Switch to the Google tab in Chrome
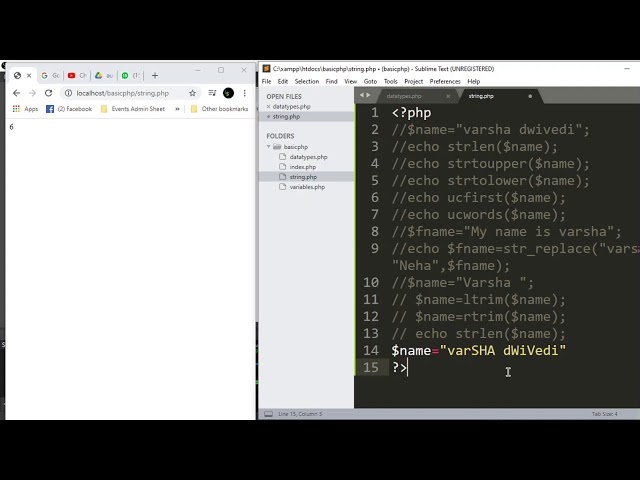The width and height of the screenshot is (640, 480). point(50,76)
